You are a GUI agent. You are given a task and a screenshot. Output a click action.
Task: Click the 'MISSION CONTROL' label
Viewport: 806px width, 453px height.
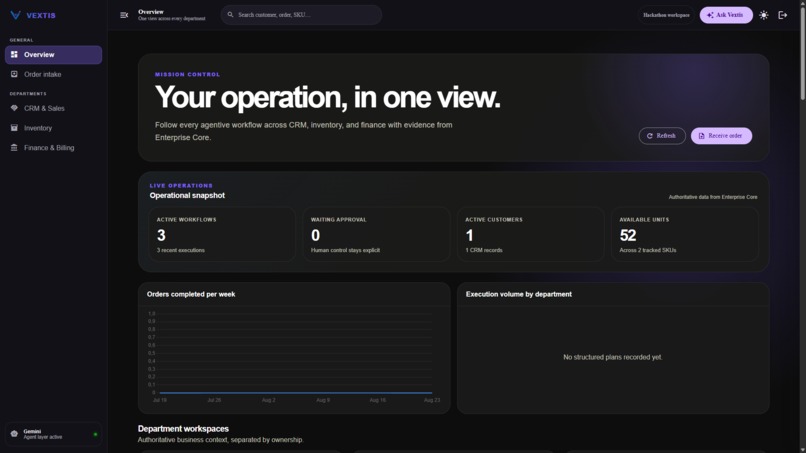click(x=187, y=75)
